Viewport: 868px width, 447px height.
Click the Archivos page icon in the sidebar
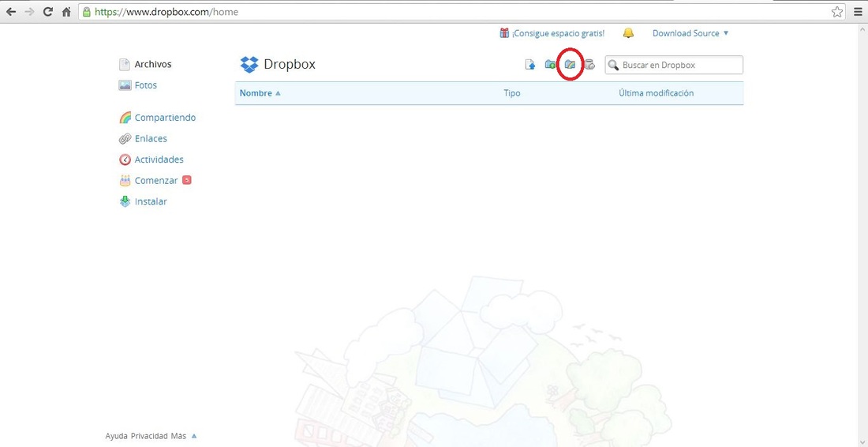[x=125, y=65]
